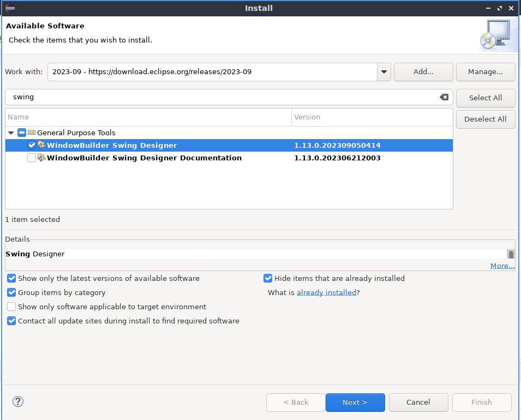Viewport: 521px width, 420px height.
Task: Click the Details panel scrollbar
Action: [x=511, y=255]
